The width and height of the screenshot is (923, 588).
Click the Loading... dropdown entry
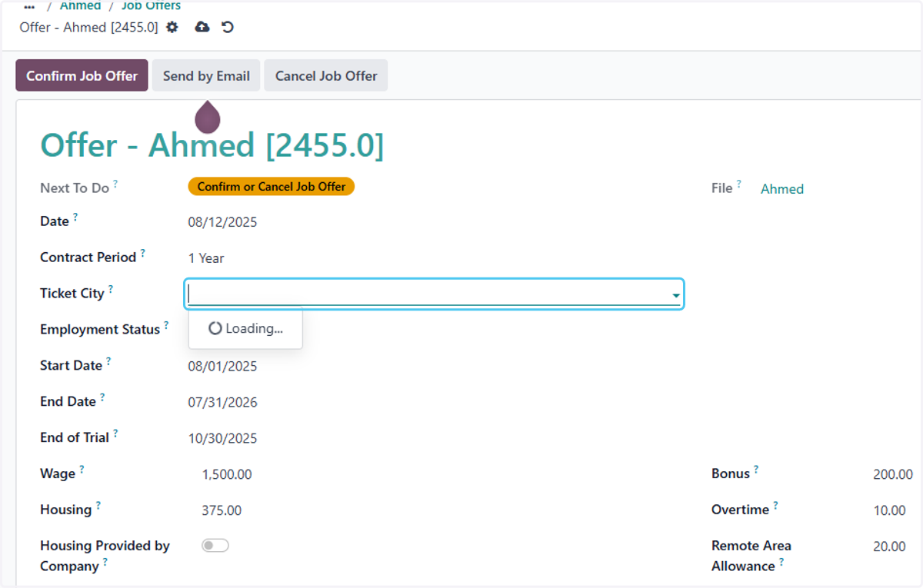pyautogui.click(x=245, y=329)
